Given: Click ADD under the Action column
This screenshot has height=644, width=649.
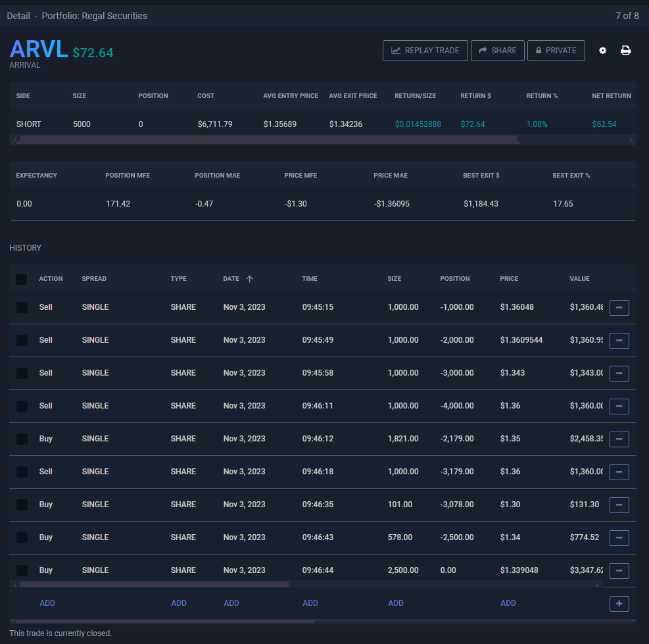Looking at the screenshot, I should [x=47, y=603].
